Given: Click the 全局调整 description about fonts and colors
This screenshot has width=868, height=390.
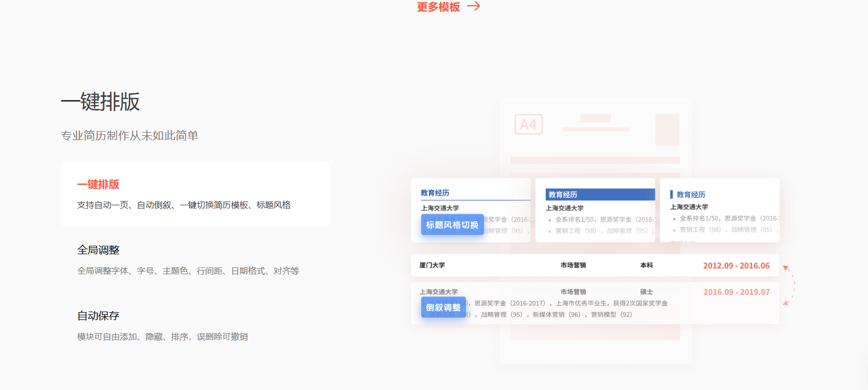Looking at the screenshot, I should pyautogui.click(x=188, y=271).
